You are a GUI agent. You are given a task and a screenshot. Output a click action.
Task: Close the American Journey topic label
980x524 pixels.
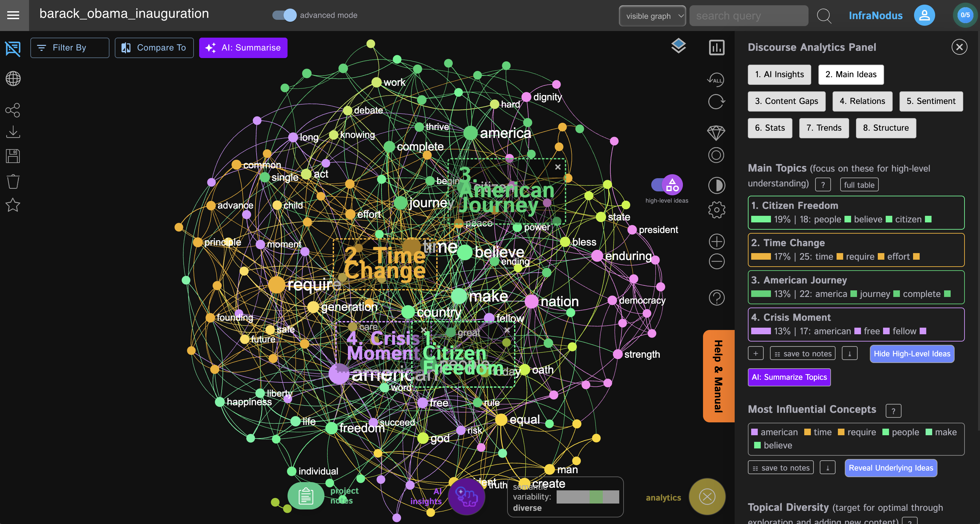558,167
